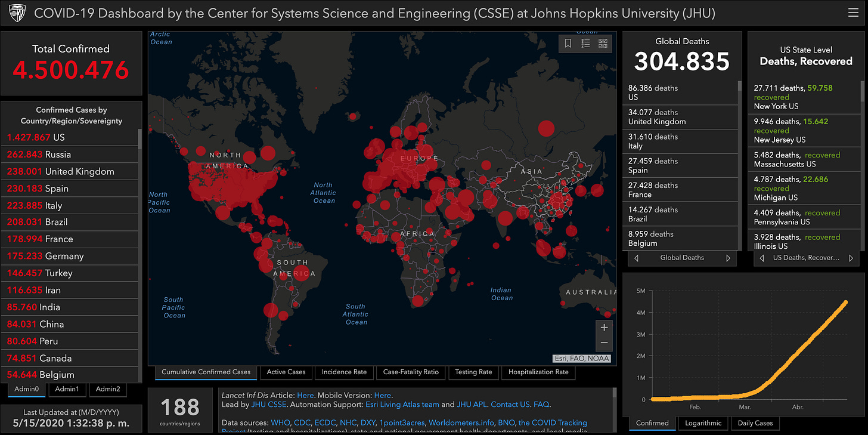Select the Hospitalization Rate tab
Image resolution: width=868 pixels, height=435 pixels.
coord(538,372)
